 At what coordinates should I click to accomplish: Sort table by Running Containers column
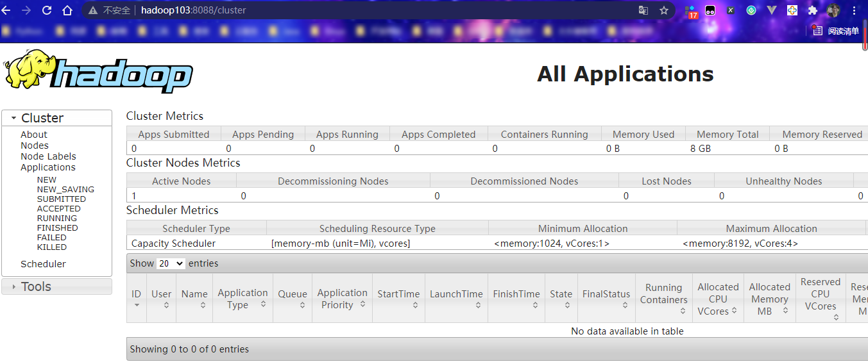coord(664,298)
